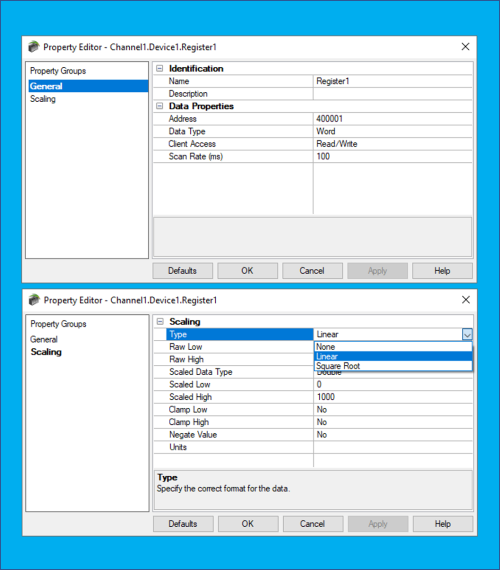Edit the Scan Rate value 100
Screen dimensions: 500x570
pos(393,156)
